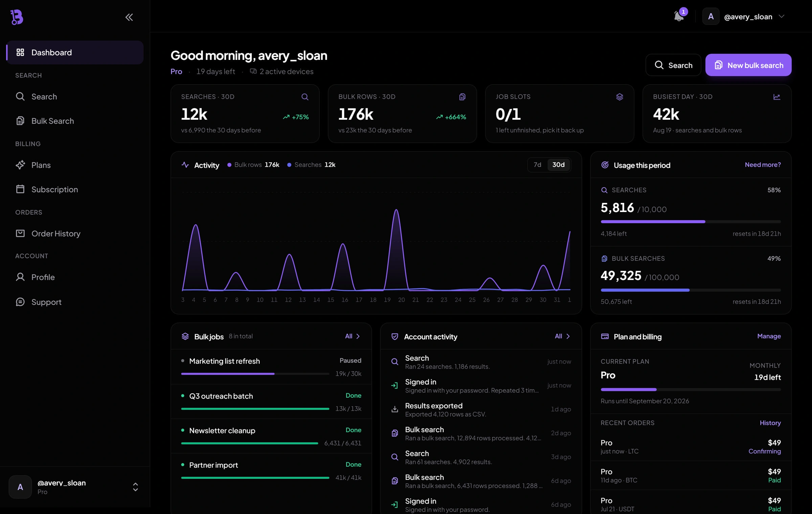
Task: Click the Plan and billing card icon
Action: click(605, 336)
